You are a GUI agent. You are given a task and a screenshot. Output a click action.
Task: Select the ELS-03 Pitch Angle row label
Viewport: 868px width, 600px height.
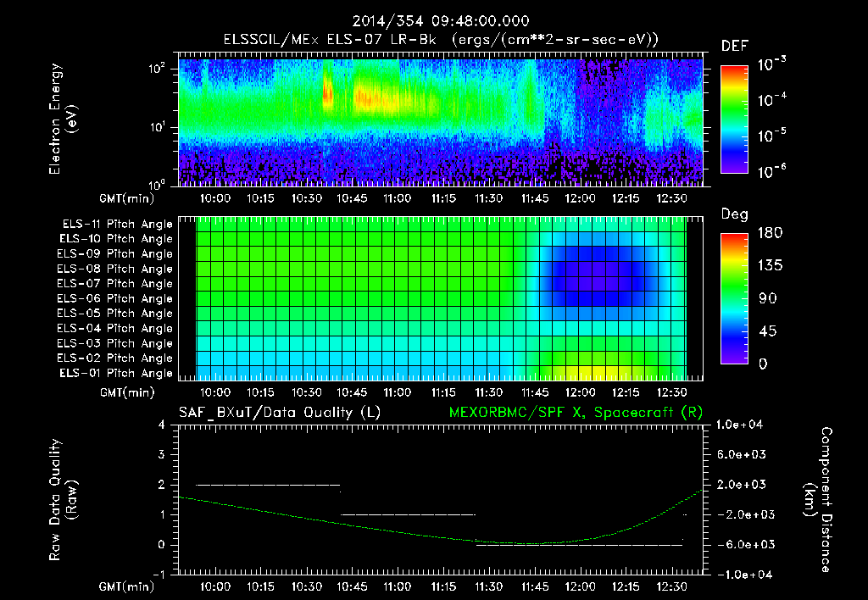(x=115, y=343)
